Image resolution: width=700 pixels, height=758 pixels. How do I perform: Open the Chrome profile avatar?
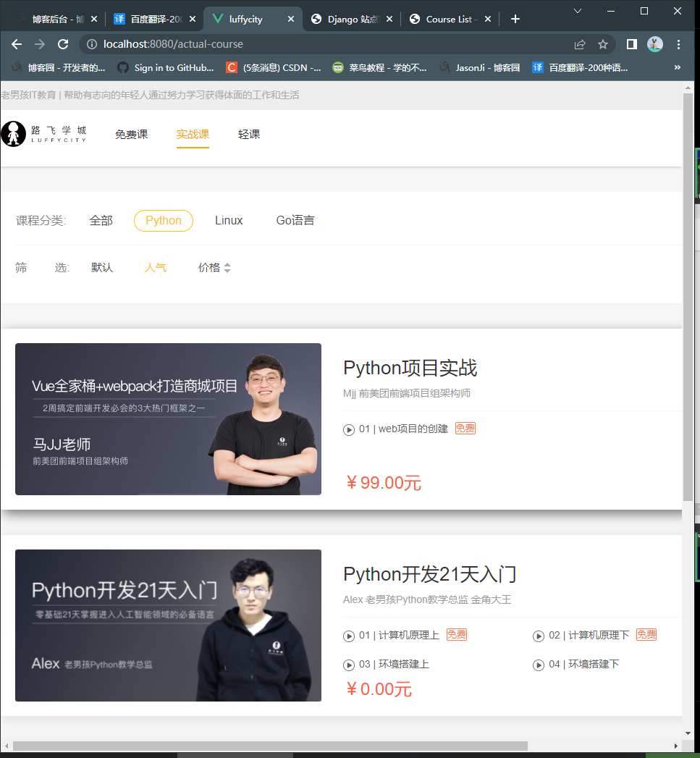coord(655,44)
